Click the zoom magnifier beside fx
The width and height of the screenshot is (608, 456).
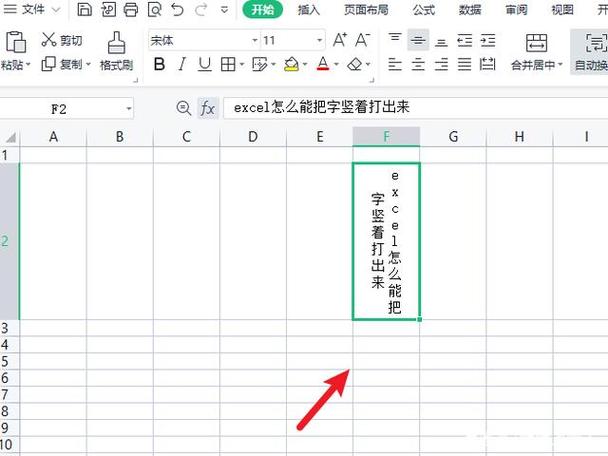point(183,108)
